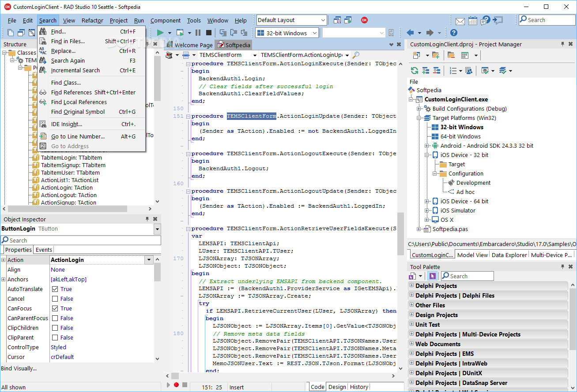Toggle the ClipParent False checkbox
Screen dimensions: 577x392
pyautogui.click(x=55, y=338)
